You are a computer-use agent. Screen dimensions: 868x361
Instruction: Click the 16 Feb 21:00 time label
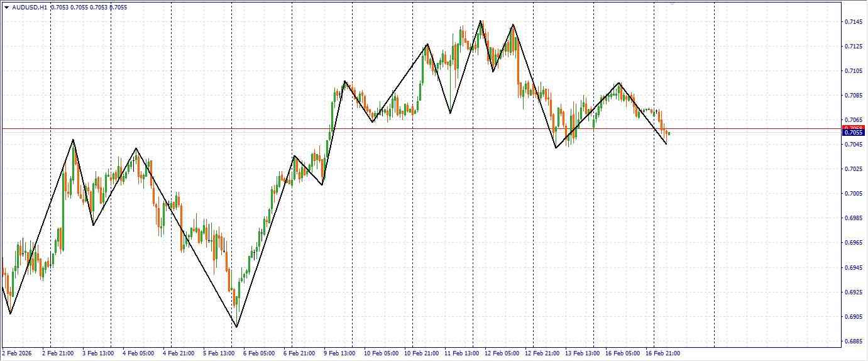pyautogui.click(x=663, y=353)
